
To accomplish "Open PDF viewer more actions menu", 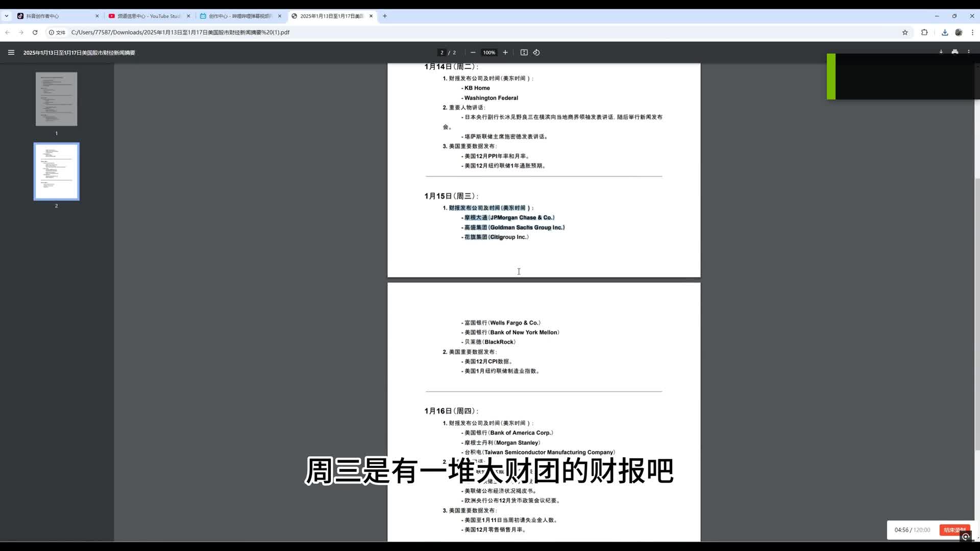I will 969,52.
